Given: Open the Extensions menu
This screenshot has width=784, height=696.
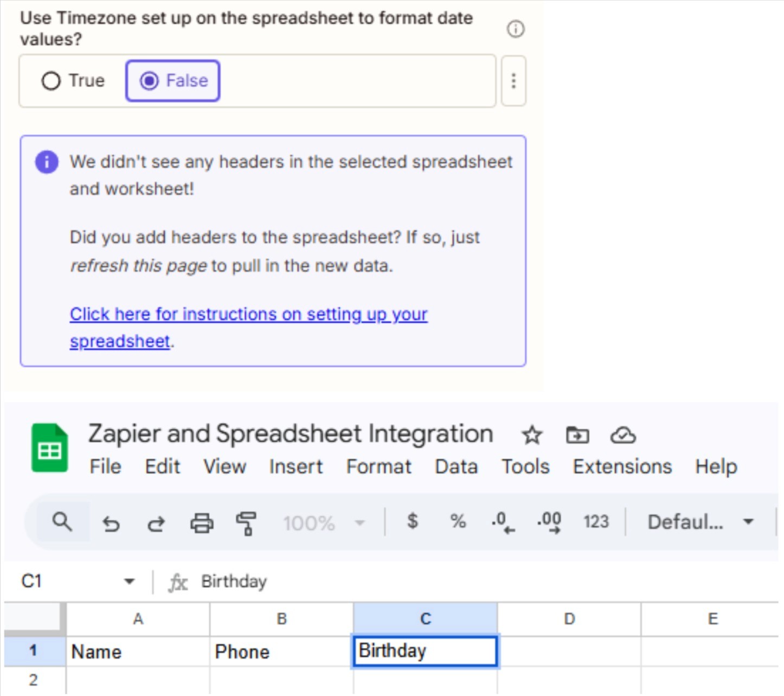Looking at the screenshot, I should (x=622, y=467).
